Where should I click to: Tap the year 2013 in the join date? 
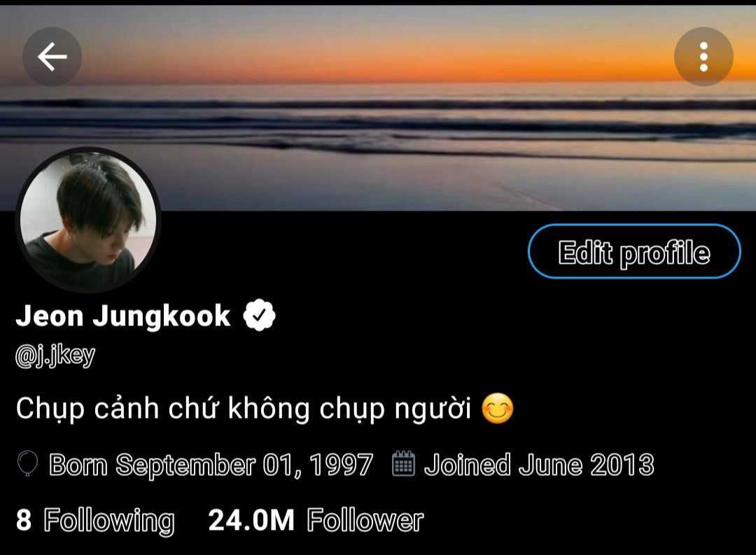coord(622,464)
